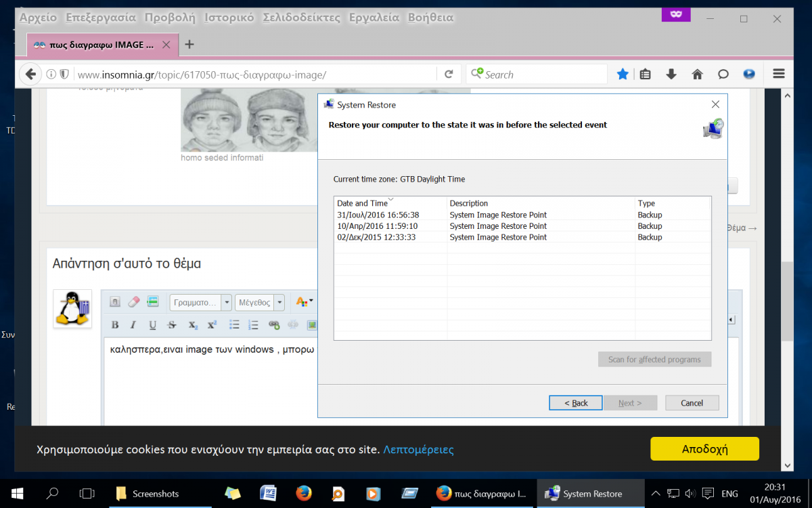Insert numbered list in reply editor
The width and height of the screenshot is (812, 508).
pyautogui.click(x=254, y=325)
